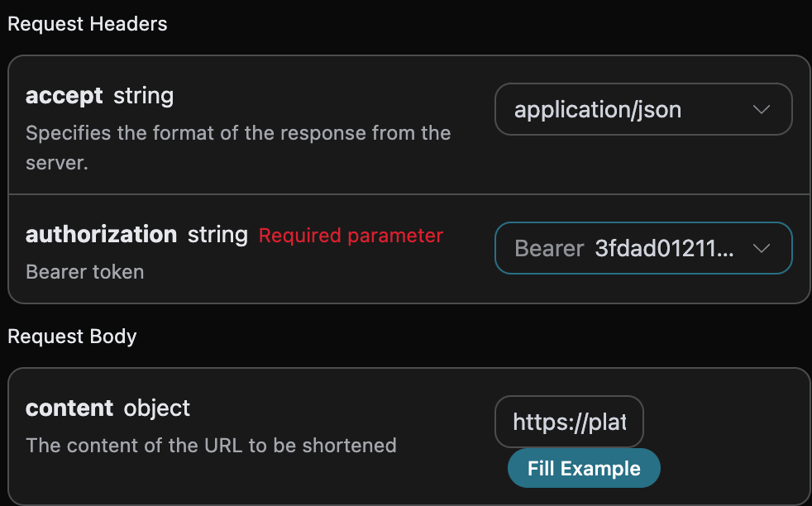Click the token value 3fdad01211...

click(664, 248)
